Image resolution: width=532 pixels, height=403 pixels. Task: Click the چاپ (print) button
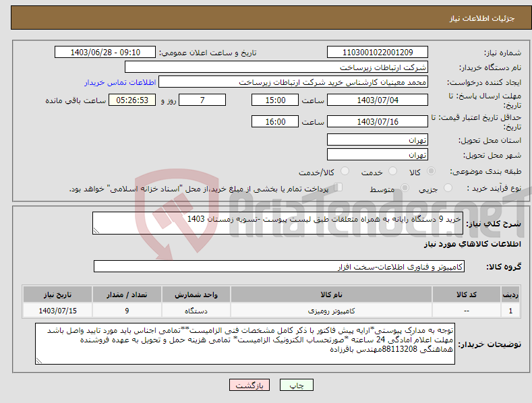(296, 385)
